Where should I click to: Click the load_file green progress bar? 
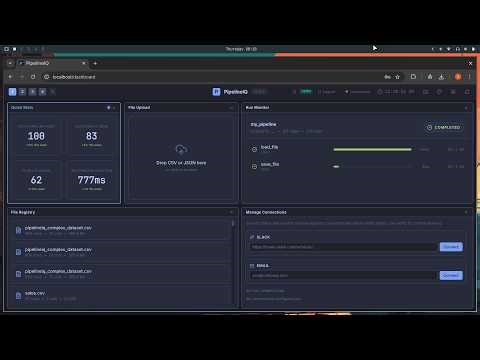[x=372, y=149]
